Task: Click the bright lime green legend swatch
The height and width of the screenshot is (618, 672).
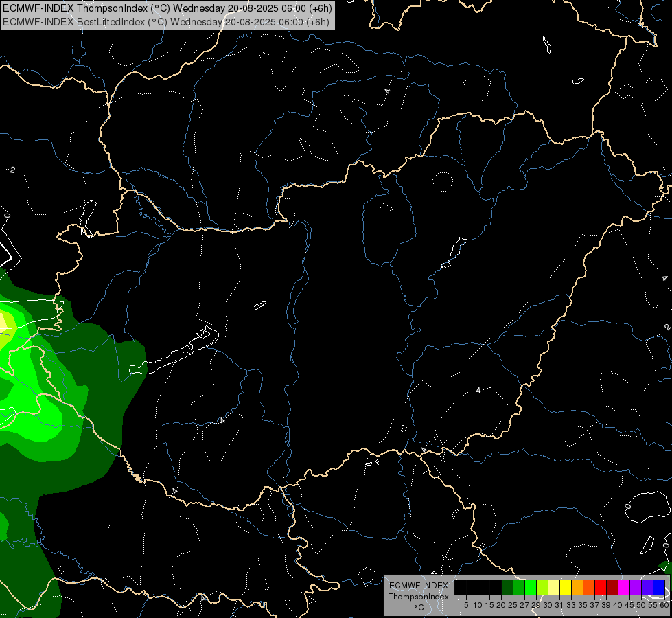Action: click(531, 587)
